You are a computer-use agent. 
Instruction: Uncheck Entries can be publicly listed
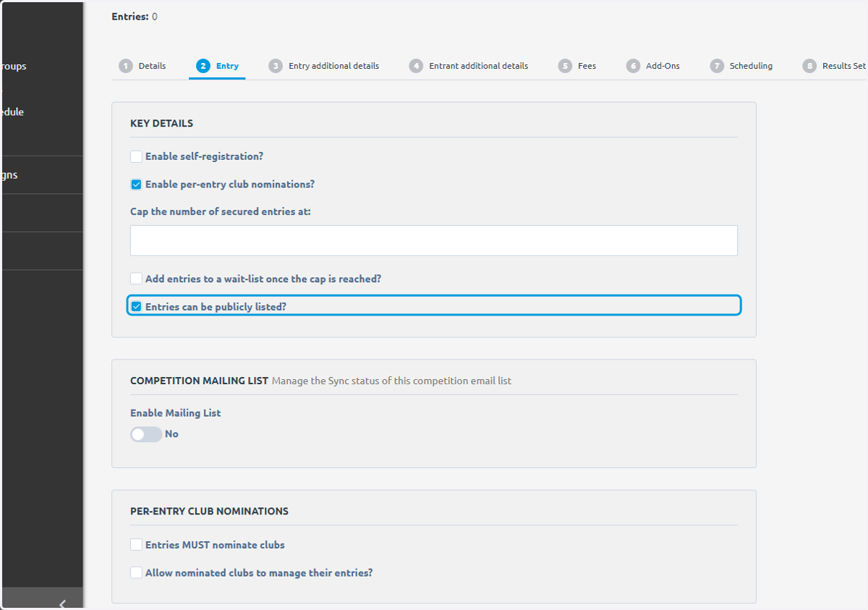pos(136,307)
